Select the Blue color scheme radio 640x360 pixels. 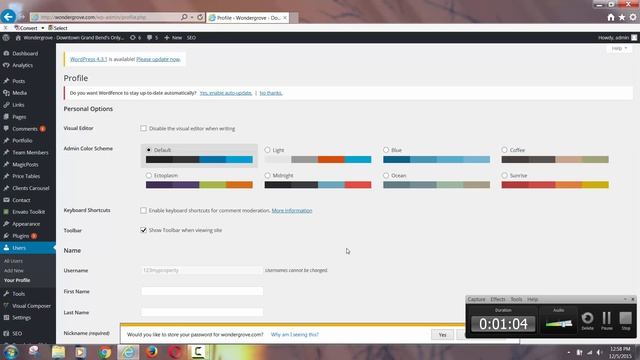click(386, 150)
